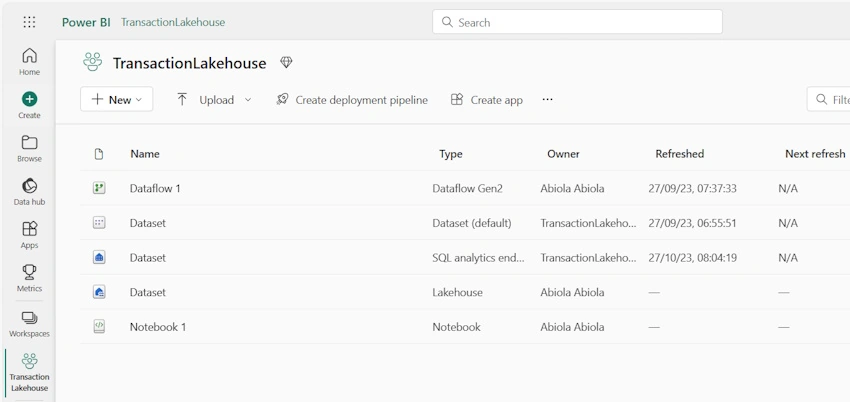The height and width of the screenshot is (402, 850).
Task: Open Data hub in the sidebar
Action: click(29, 192)
